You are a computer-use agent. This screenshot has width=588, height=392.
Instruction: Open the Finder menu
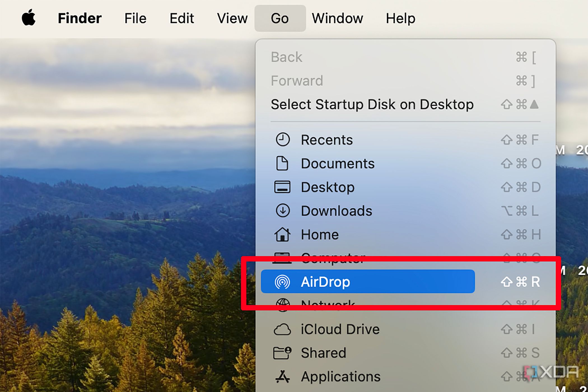point(80,18)
